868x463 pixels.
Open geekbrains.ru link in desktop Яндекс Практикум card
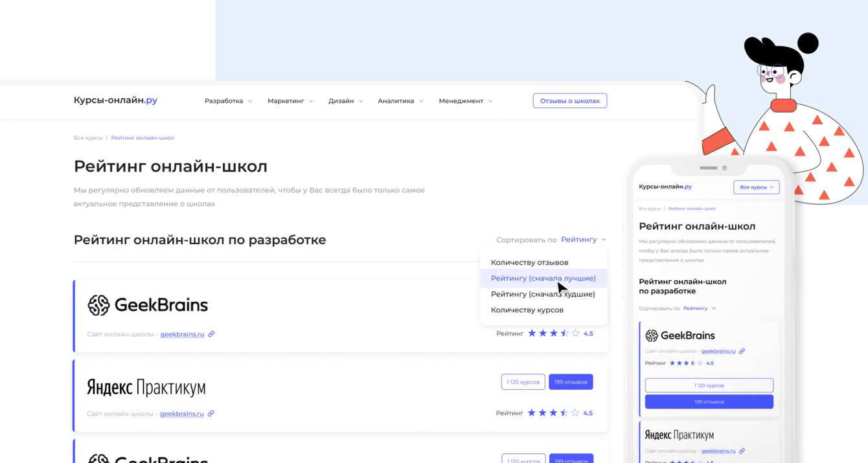tap(181, 414)
